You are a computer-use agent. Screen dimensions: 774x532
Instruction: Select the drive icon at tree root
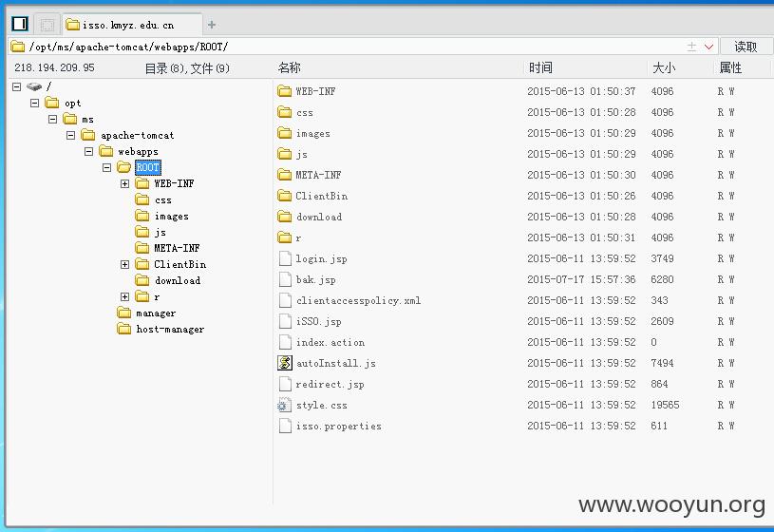(34, 86)
